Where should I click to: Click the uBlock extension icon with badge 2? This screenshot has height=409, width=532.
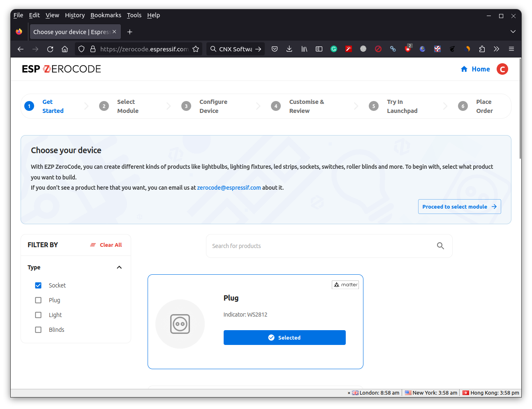coord(408,49)
